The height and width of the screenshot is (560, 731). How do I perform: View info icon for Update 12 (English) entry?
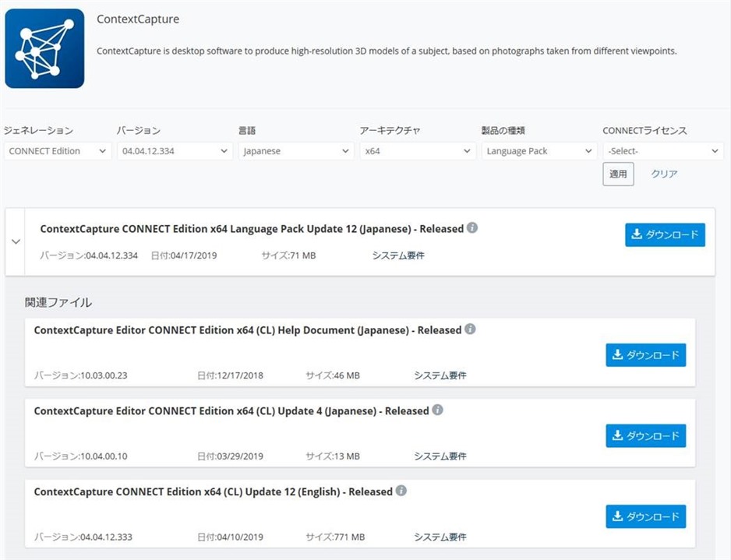(x=401, y=491)
